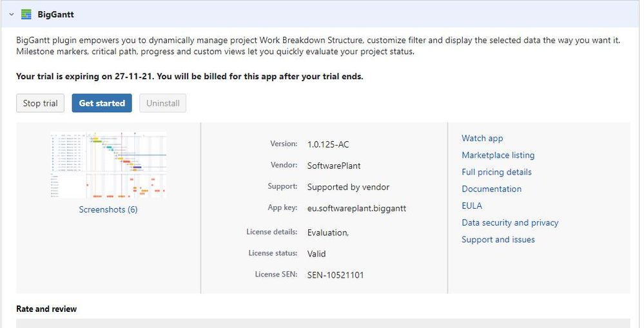The width and height of the screenshot is (644, 328).
Task: Click the App key: label
Action: click(x=282, y=207)
